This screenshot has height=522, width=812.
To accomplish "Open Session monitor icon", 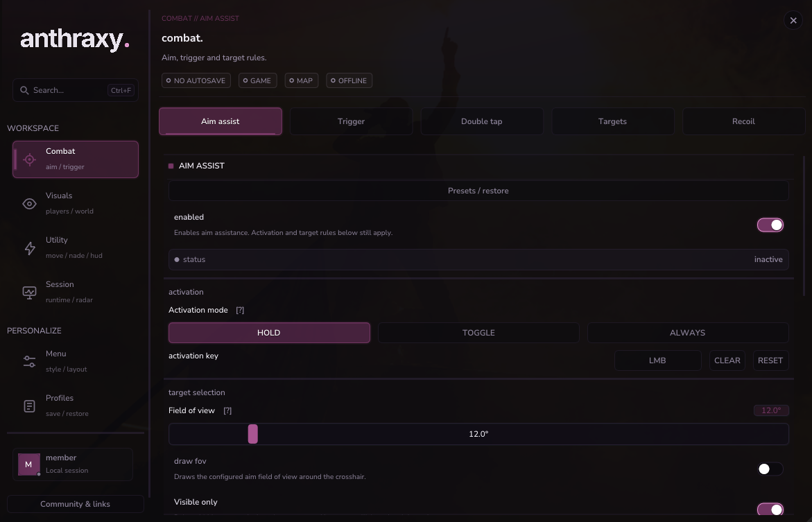I will (30, 293).
